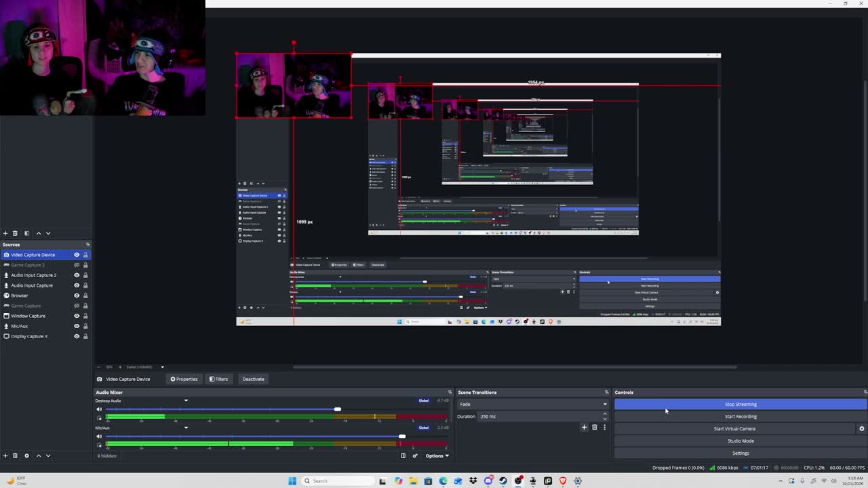Select Audio Input Capture 2 source row
This screenshot has height=488, width=868.
46,275
